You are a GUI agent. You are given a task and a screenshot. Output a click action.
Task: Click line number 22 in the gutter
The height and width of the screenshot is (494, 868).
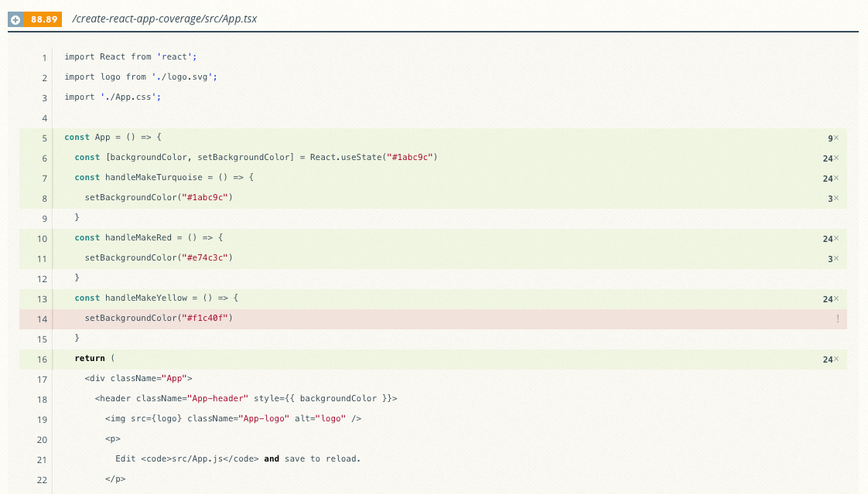coord(42,480)
